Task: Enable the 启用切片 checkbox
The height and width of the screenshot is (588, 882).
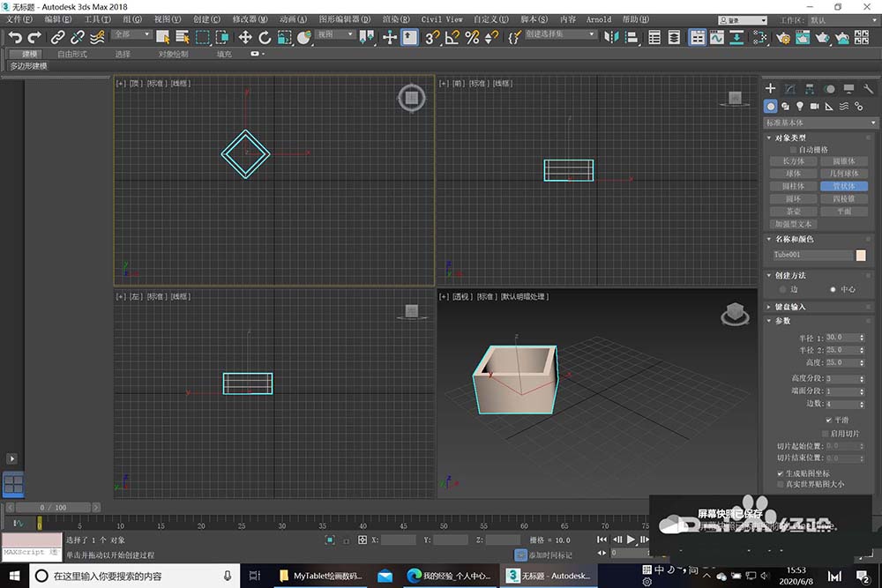Action: coord(825,434)
